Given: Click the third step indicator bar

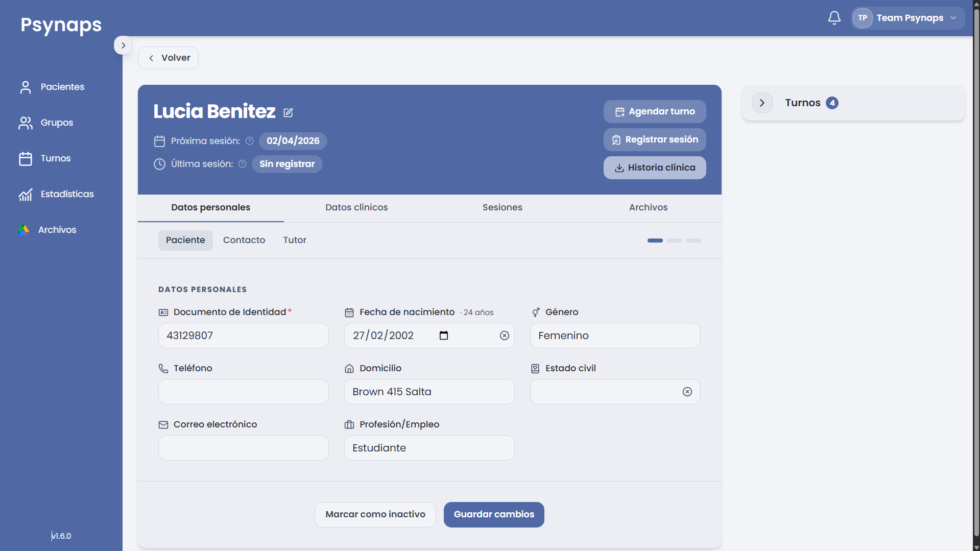Looking at the screenshot, I should 694,241.
